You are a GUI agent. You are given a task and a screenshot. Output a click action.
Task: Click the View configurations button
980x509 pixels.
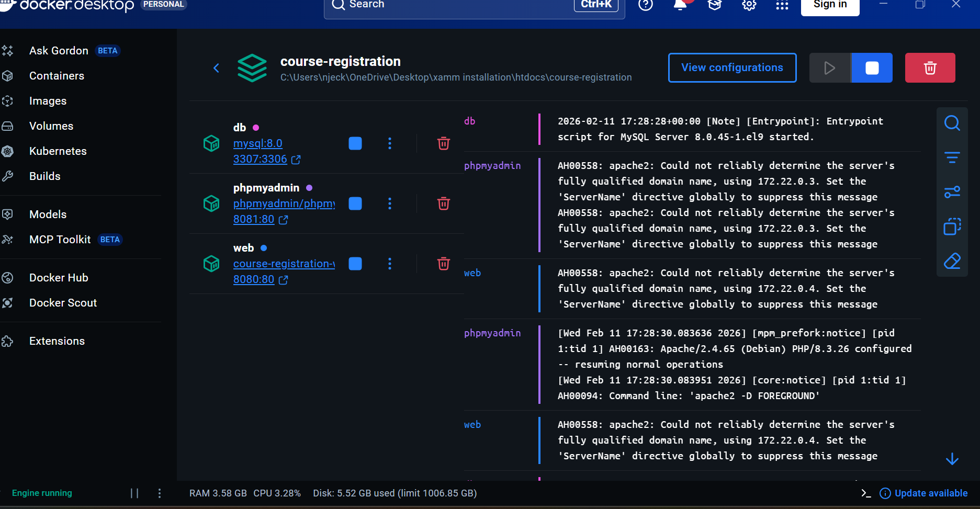pyautogui.click(x=732, y=67)
